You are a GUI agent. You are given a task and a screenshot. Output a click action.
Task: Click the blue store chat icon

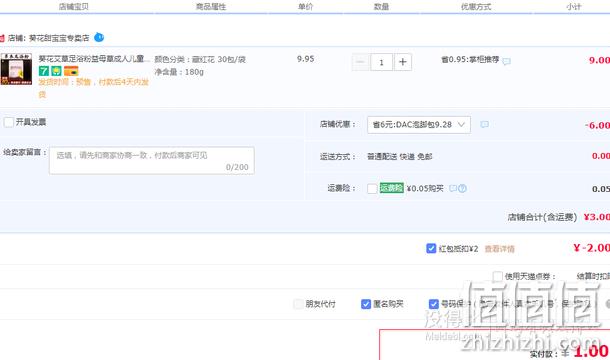[x=99, y=37]
